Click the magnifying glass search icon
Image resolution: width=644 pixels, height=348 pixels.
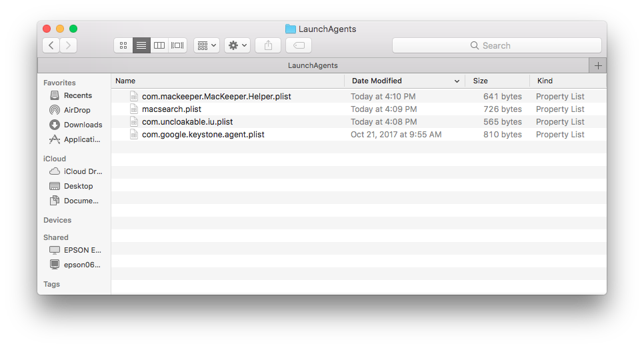pyautogui.click(x=475, y=45)
